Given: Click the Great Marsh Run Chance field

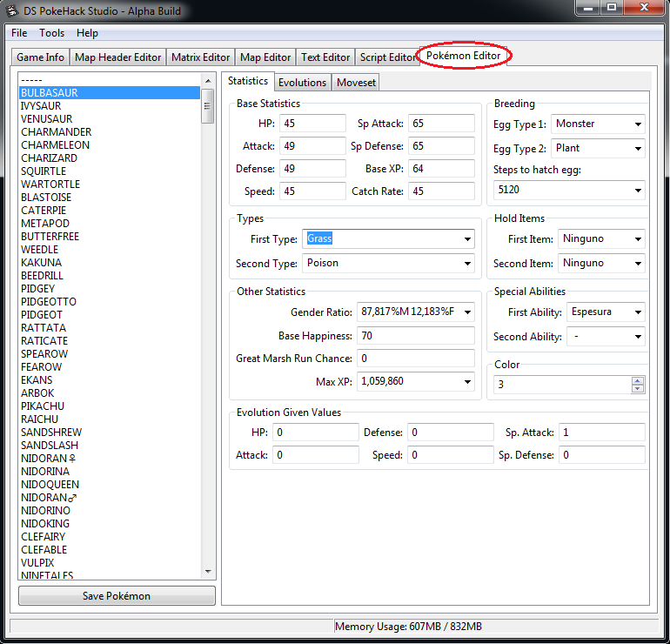Looking at the screenshot, I should pos(416,358).
